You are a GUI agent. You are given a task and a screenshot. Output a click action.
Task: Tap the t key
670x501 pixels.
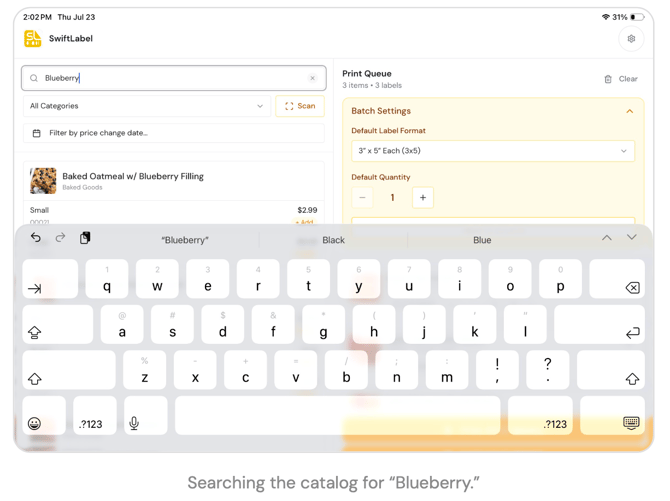pos(309,279)
